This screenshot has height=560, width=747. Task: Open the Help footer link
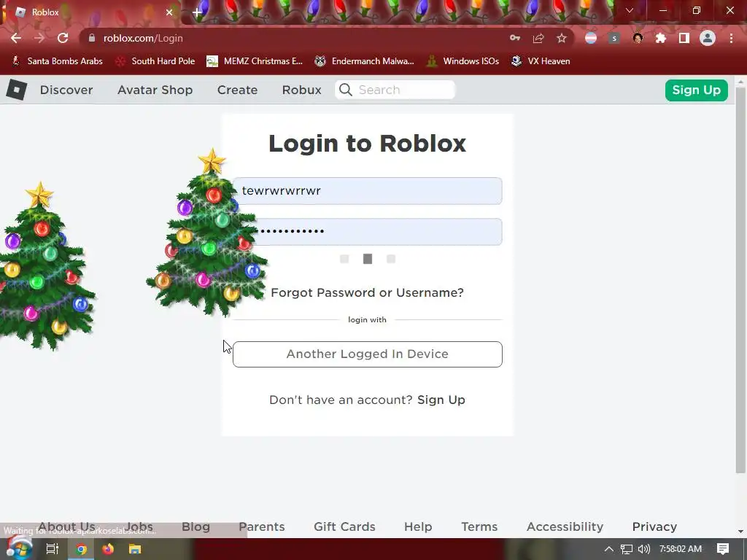[418, 526]
